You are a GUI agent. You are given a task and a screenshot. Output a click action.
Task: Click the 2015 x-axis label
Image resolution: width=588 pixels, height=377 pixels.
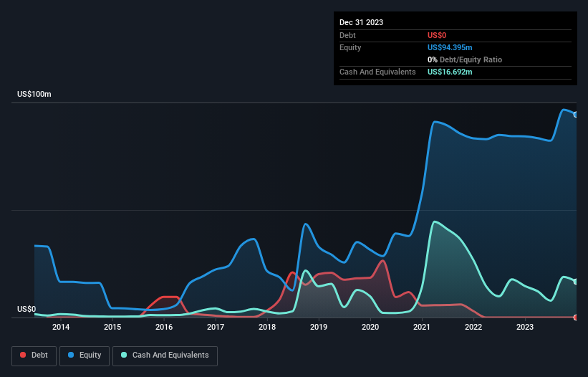[x=112, y=327]
